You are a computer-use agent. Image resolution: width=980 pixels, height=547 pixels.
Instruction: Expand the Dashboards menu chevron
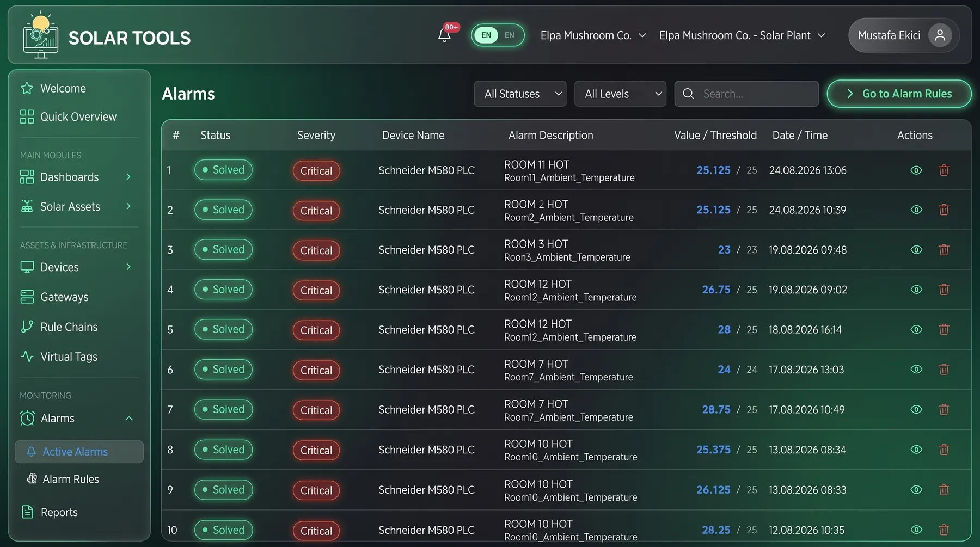128,177
